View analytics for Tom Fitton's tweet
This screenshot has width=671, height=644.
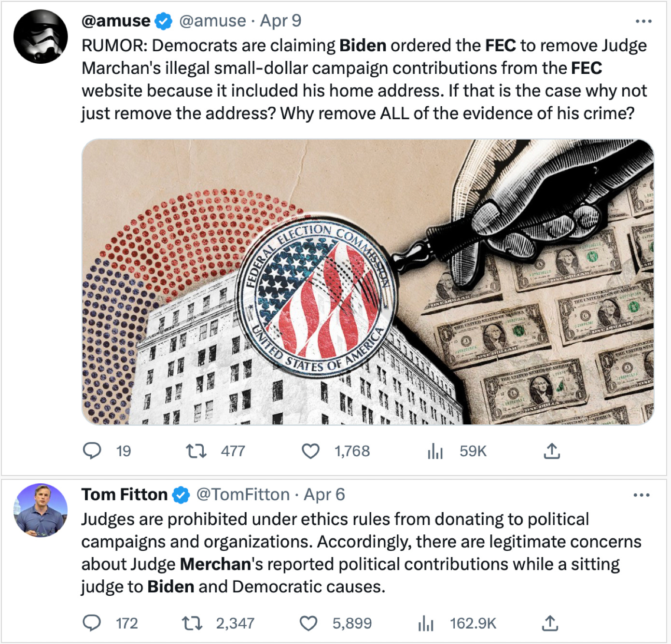(x=425, y=623)
